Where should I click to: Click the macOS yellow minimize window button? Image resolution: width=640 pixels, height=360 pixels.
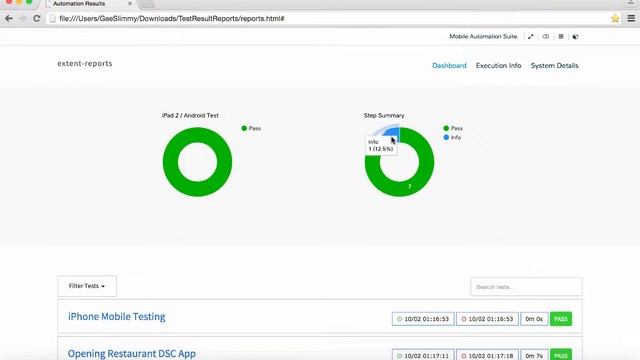[19, 2]
